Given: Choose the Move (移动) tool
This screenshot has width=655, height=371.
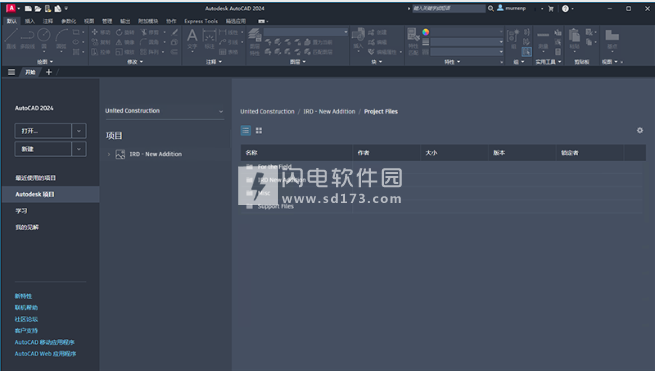Looking at the screenshot, I should (x=101, y=32).
